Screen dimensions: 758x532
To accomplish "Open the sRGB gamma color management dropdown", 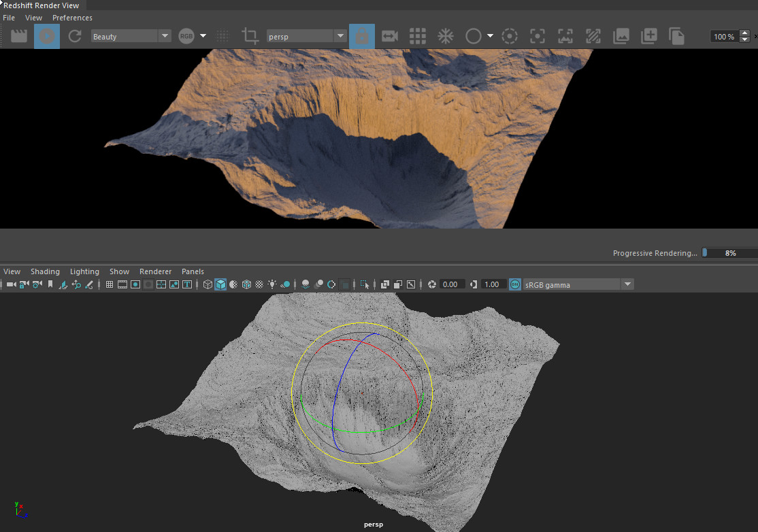I will click(578, 284).
